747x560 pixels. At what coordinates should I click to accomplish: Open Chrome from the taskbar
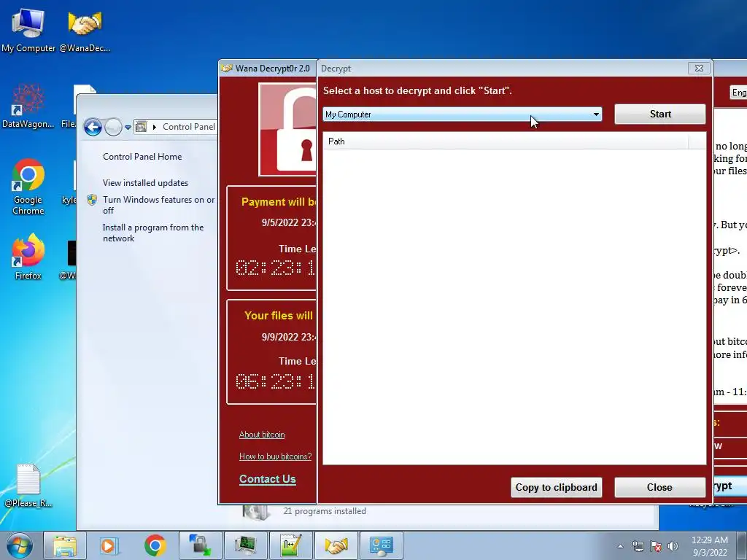click(x=155, y=545)
